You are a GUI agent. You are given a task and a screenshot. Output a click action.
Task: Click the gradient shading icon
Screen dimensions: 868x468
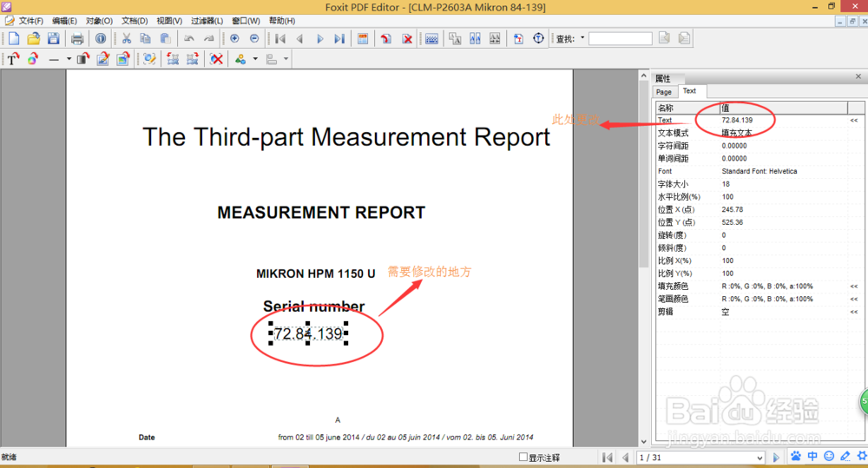[x=83, y=59]
